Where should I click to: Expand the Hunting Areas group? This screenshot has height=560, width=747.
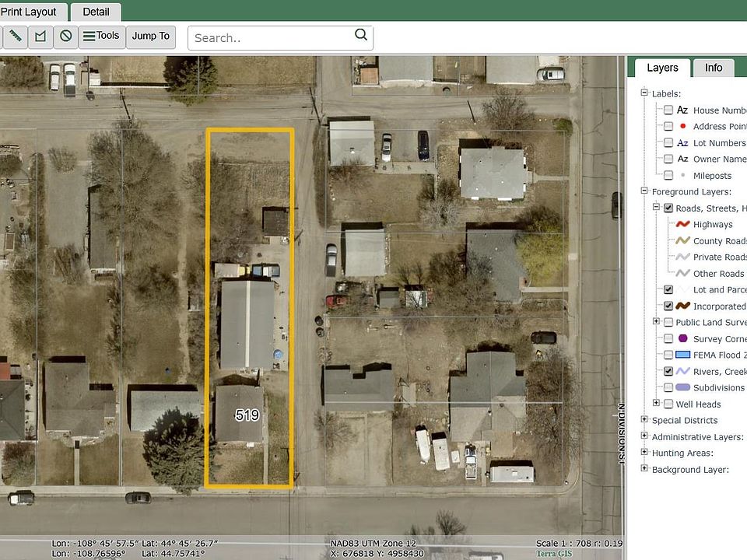pyautogui.click(x=644, y=453)
